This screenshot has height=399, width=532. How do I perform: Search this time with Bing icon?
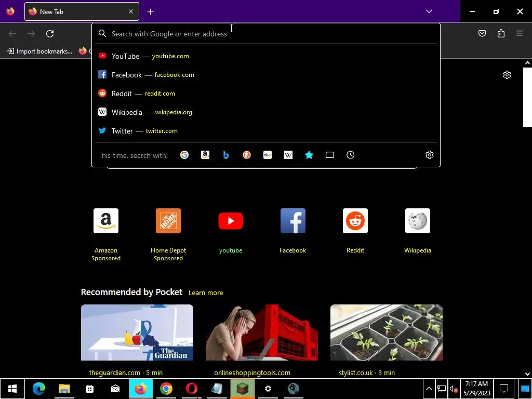[x=226, y=155]
